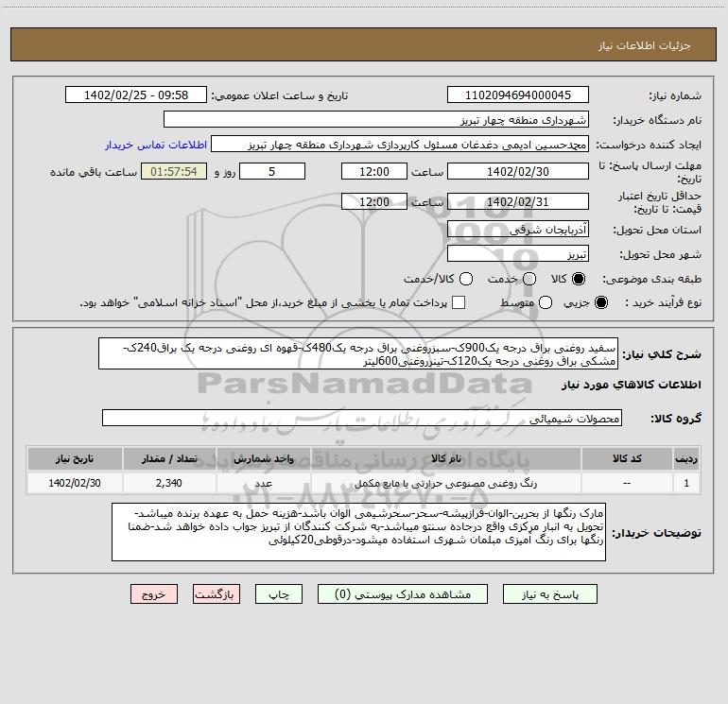Click the تاریخ نیاز column header
Viewport: 728px width, 704px height.
75,458
